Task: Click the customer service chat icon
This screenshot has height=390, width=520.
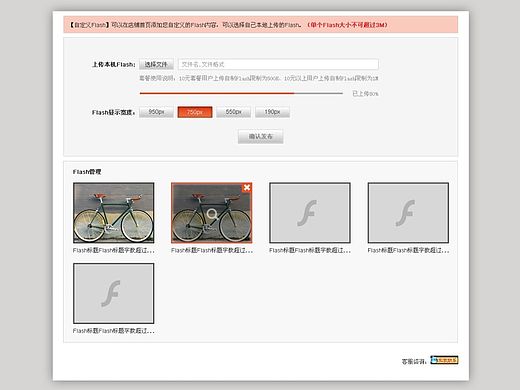Action: click(444, 360)
